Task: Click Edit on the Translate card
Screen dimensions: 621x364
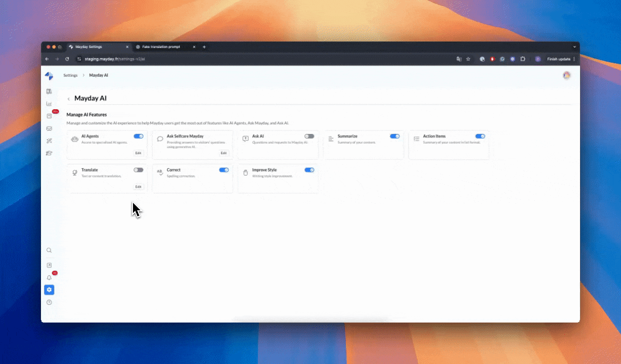Action: click(138, 187)
